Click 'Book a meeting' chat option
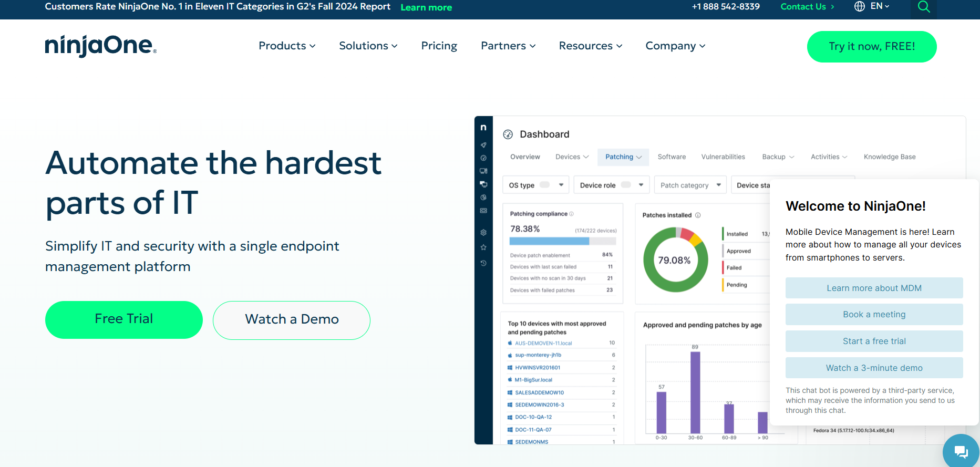The image size is (980, 467). (x=874, y=314)
